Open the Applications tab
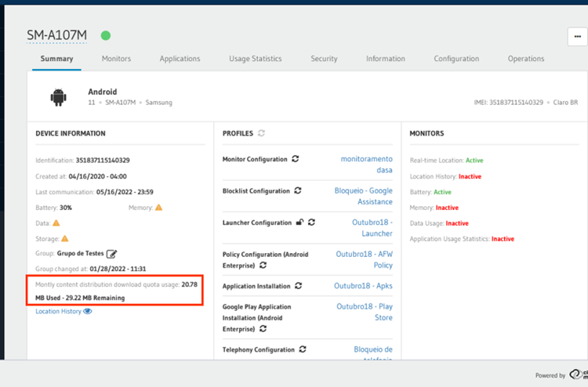This screenshot has height=387, width=588. pyautogui.click(x=180, y=59)
